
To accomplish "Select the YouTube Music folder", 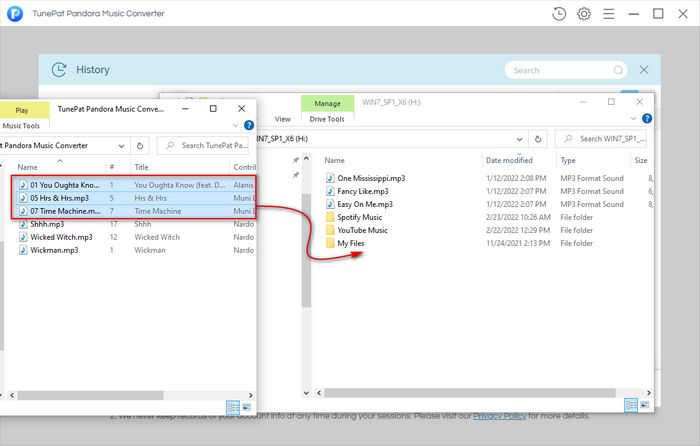I will 362,230.
